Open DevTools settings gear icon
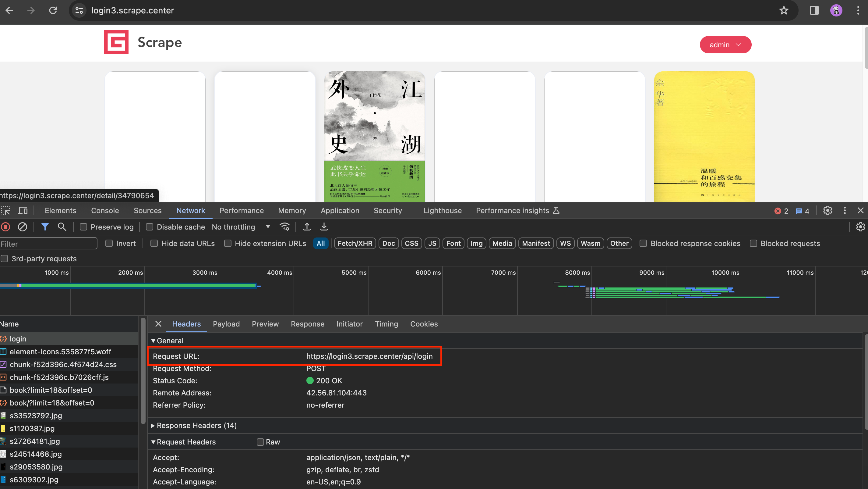 click(827, 210)
